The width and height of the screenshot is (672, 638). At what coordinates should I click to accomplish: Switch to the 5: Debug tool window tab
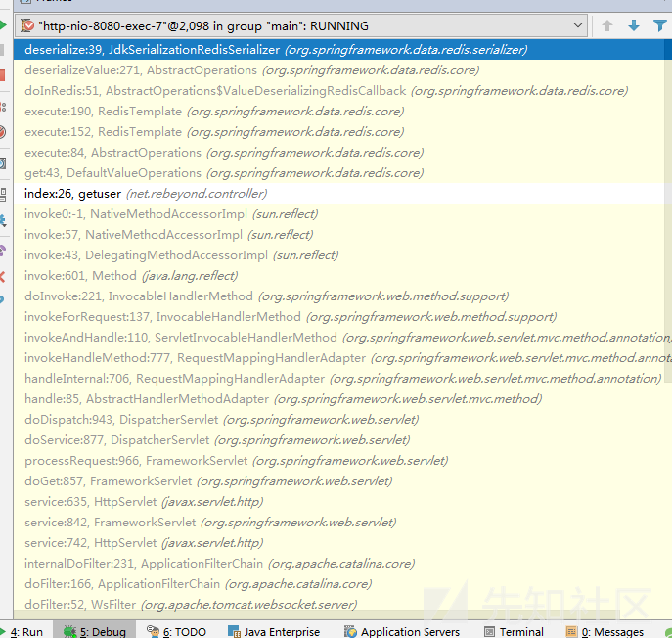95,631
